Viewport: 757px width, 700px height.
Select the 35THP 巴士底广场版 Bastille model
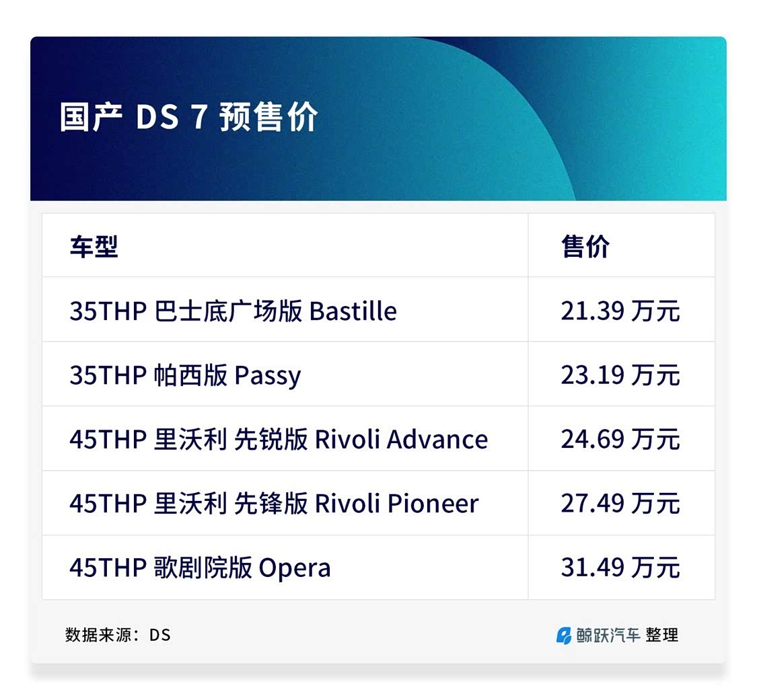233,311
